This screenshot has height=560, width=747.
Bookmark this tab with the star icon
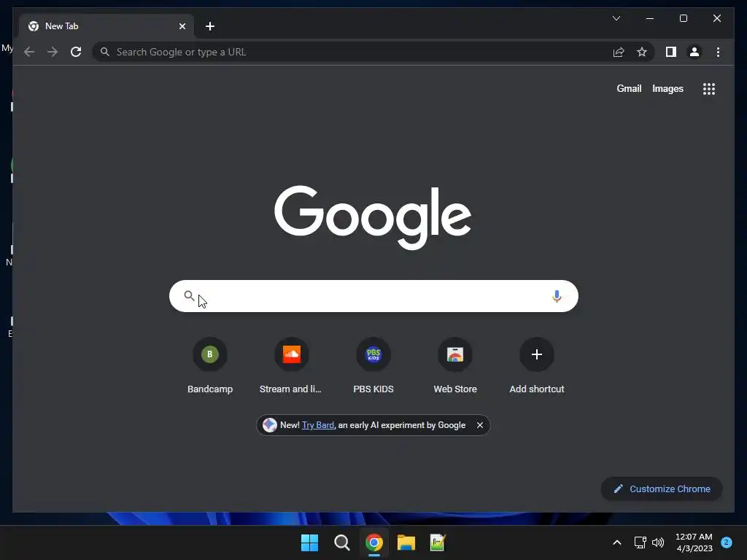(642, 52)
